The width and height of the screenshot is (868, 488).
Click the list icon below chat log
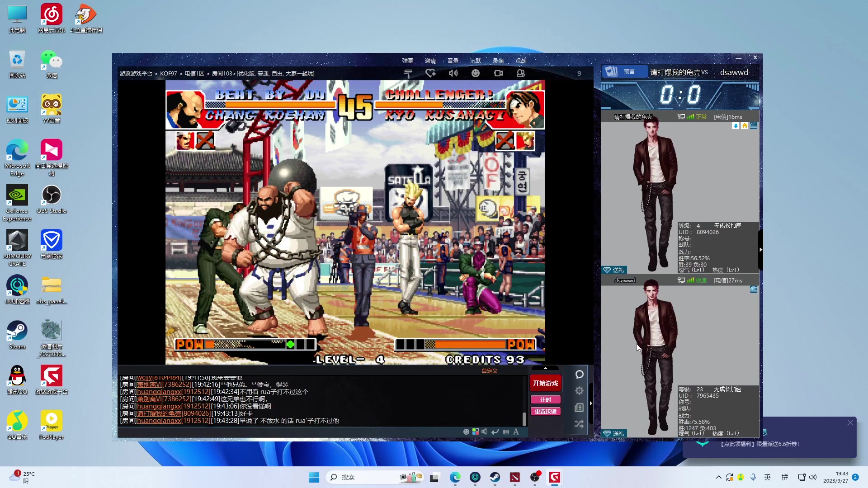pos(506,432)
